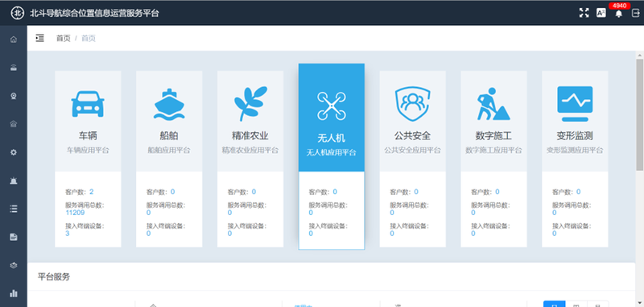The height and width of the screenshot is (307, 644).
Task: Click the 客户数 value 2 on 车辆 card
Action: 92,192
